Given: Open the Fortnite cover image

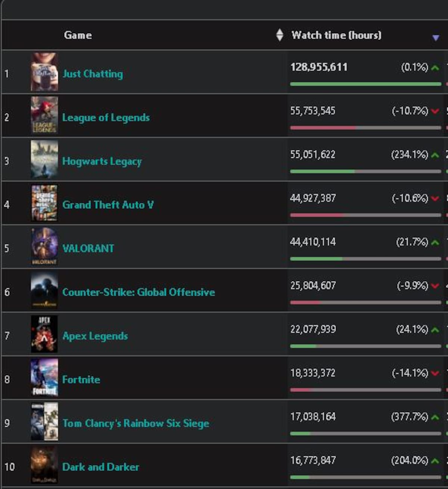Looking at the screenshot, I should pyautogui.click(x=44, y=377).
